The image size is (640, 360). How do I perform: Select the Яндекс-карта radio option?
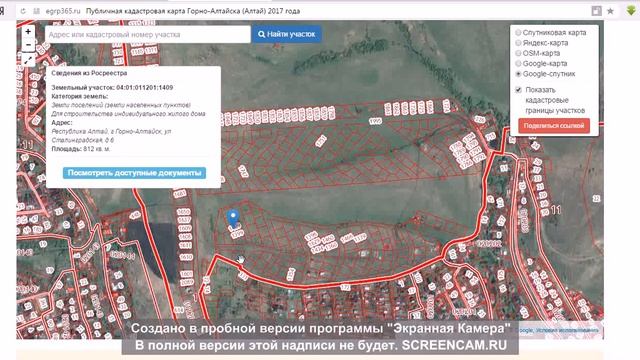[518, 42]
